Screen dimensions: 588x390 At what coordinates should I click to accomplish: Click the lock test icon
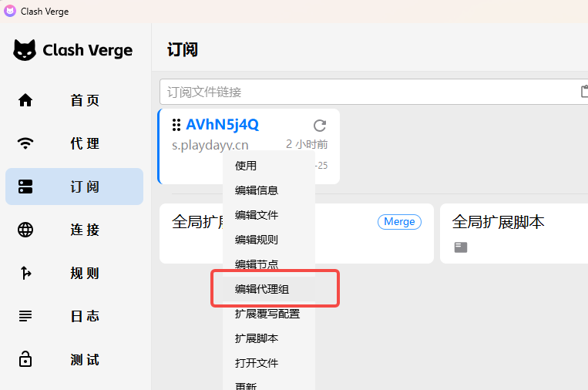pos(25,359)
